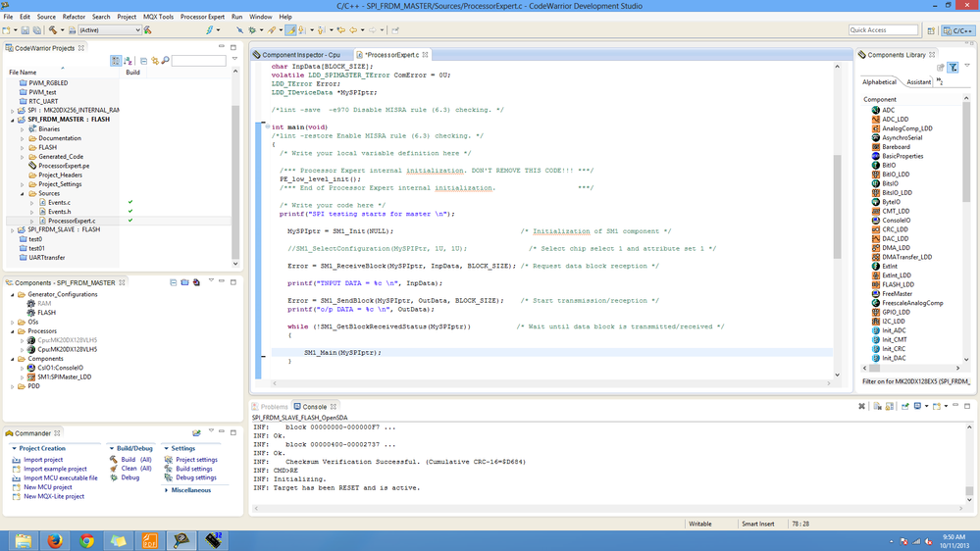Collapse the Generator_Configurations node
Viewport: 980px width, 551px height.
(x=13, y=294)
